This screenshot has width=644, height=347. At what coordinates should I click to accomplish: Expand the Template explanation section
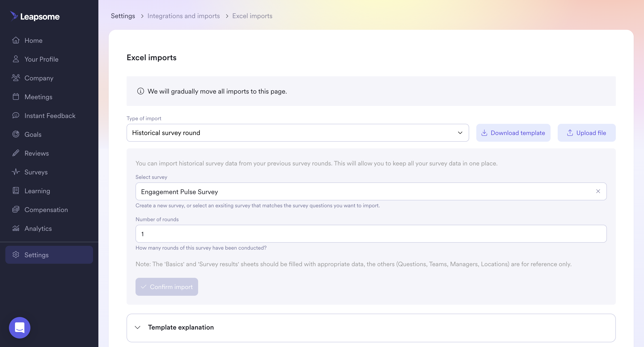(x=371, y=328)
